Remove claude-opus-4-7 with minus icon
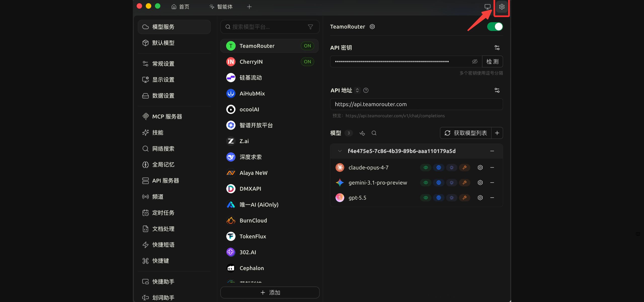Image resolution: width=644 pixels, height=302 pixels. pyautogui.click(x=492, y=167)
